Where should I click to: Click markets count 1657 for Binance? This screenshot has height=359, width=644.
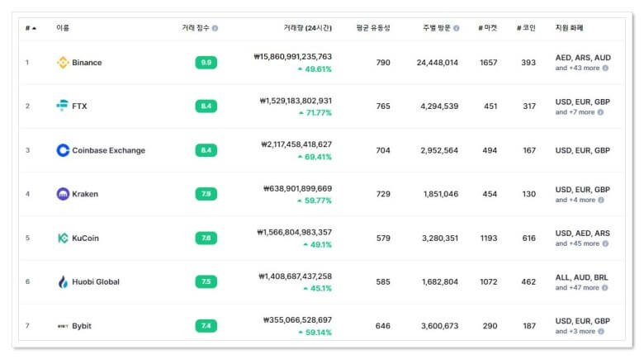click(x=488, y=63)
